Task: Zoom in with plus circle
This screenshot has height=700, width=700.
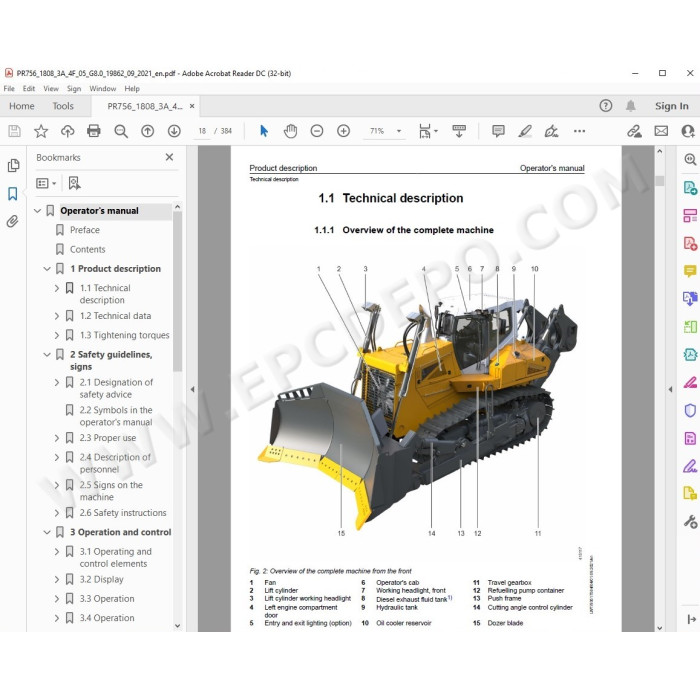Action: click(343, 131)
